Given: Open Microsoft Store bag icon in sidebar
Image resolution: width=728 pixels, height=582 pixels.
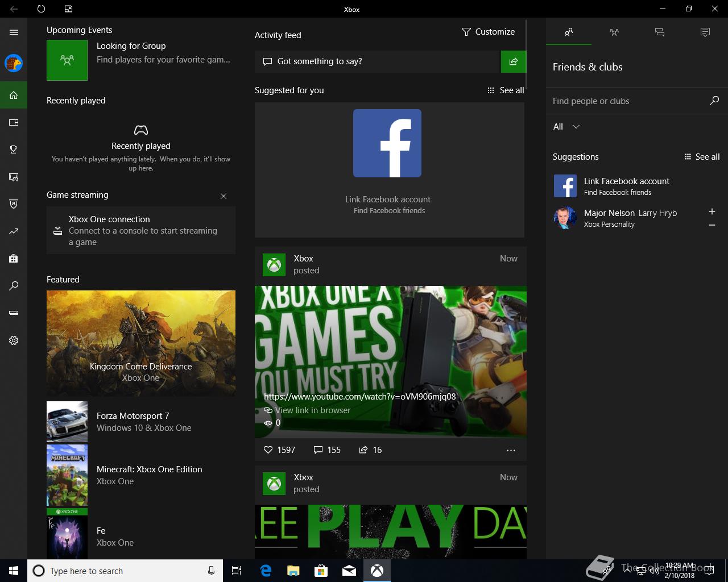Looking at the screenshot, I should click(14, 259).
